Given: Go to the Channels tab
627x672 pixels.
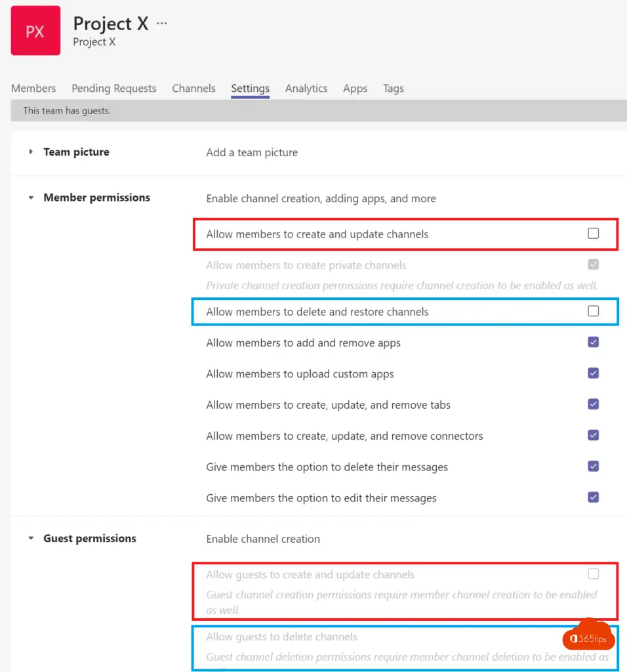Looking at the screenshot, I should (x=193, y=89).
